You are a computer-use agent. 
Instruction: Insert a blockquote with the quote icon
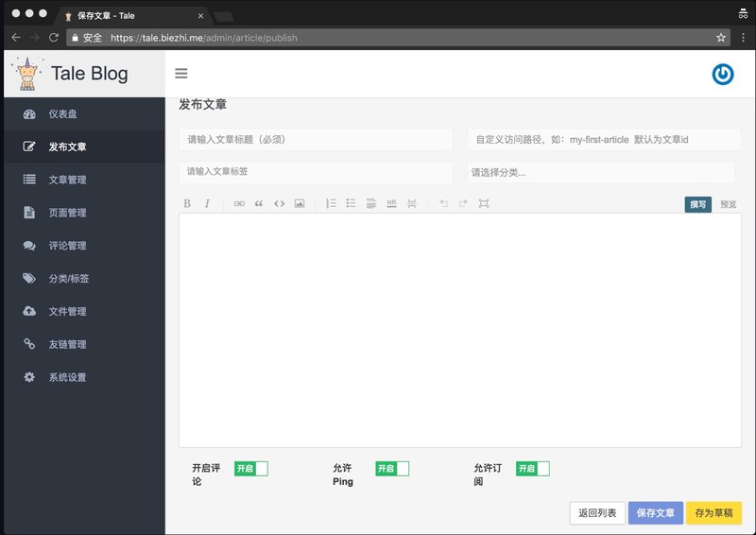(x=258, y=203)
